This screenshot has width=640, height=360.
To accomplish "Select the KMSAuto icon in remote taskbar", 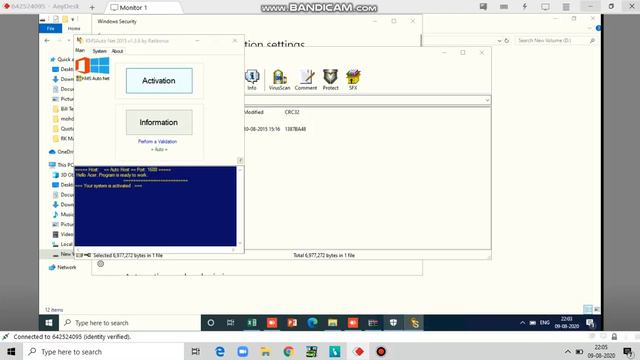I will click(414, 323).
